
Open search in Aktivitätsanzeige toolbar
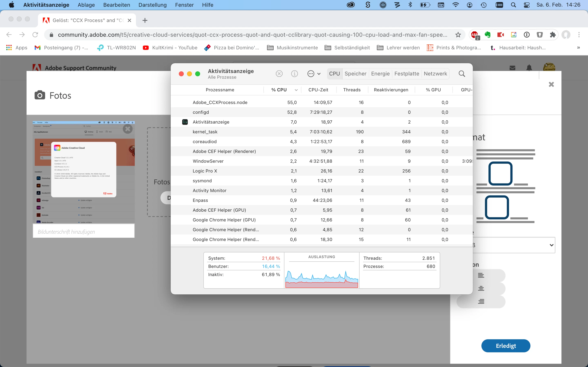click(462, 74)
